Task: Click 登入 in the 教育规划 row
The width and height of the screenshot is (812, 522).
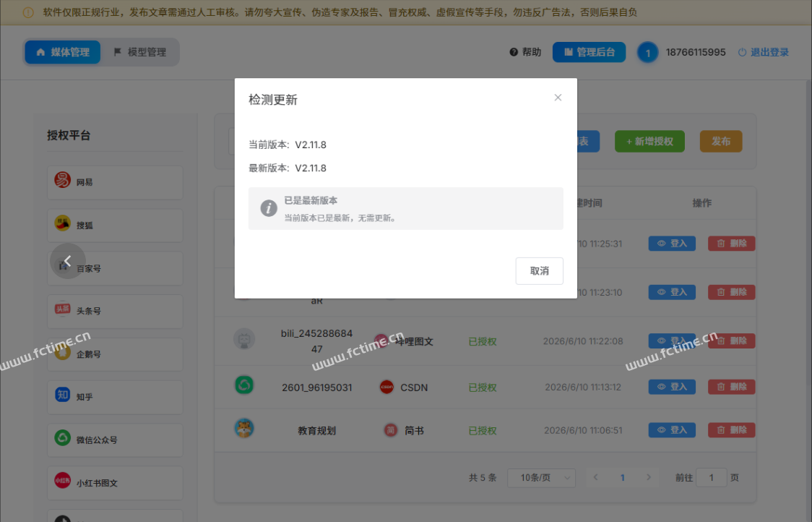Action: (672, 429)
